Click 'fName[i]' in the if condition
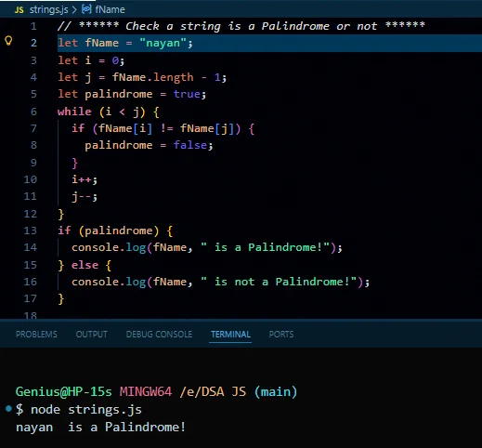 tap(125, 128)
